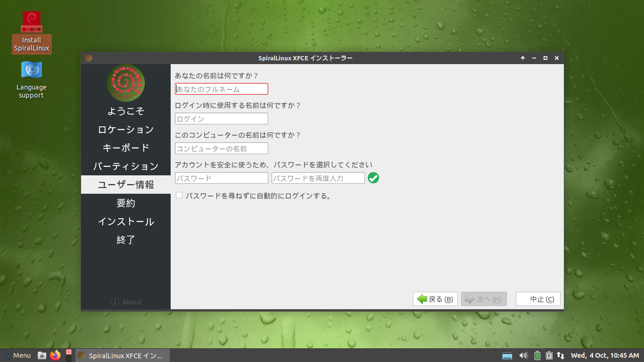This screenshot has height=362, width=644.
Task: Click the SpiralLinux spiral logo in sidebar
Action: (126, 83)
